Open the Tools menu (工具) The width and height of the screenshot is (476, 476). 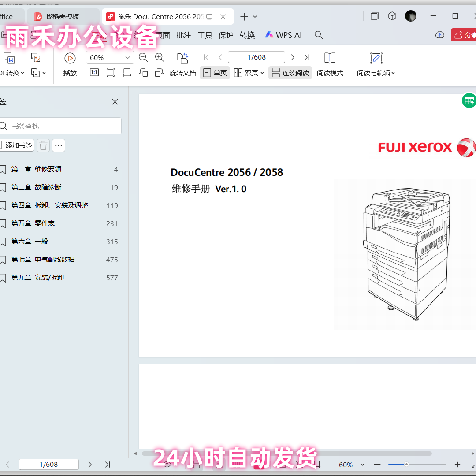[x=205, y=35]
